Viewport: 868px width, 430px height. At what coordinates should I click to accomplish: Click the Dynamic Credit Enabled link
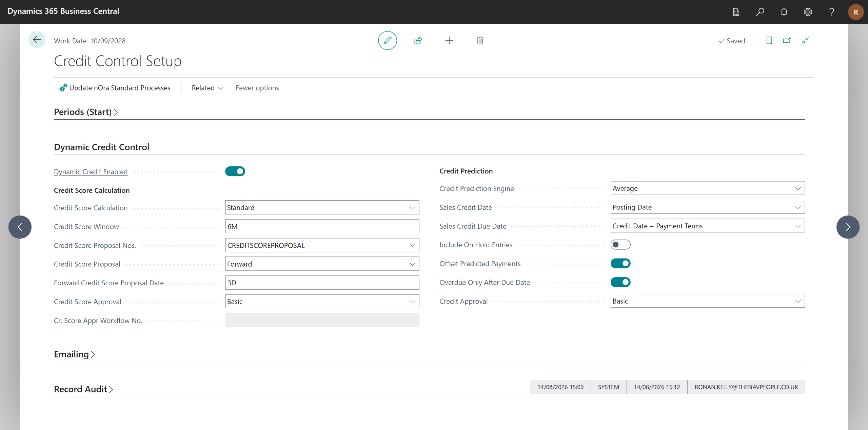pyautogui.click(x=91, y=172)
